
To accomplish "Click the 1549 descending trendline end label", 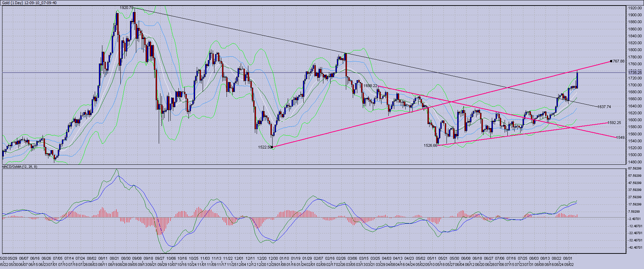I will coord(620,137).
